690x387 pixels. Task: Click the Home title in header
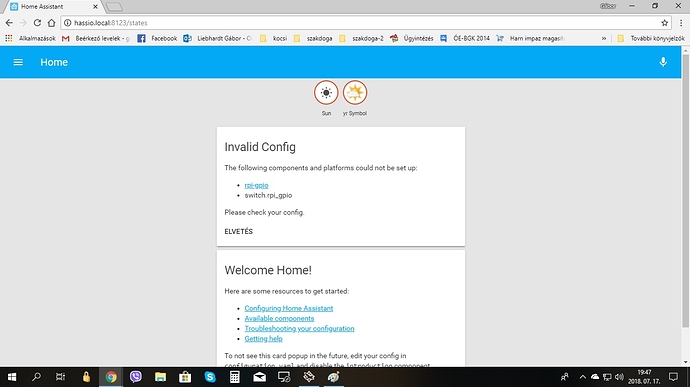[x=54, y=62]
